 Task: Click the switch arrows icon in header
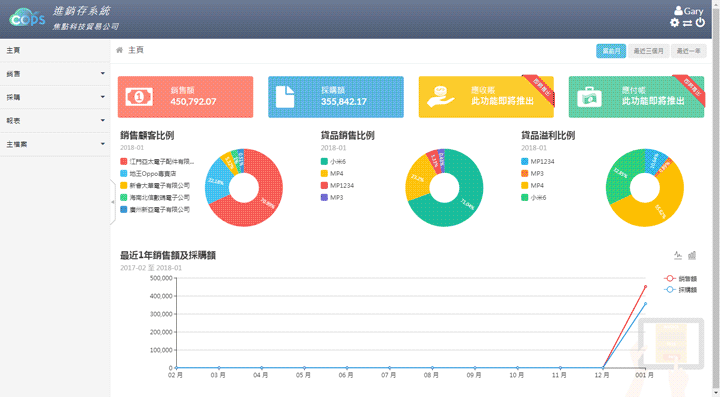(687, 22)
